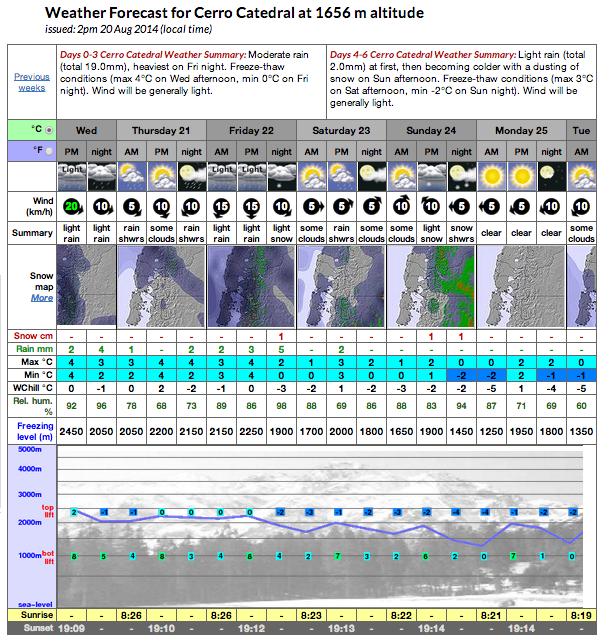The width and height of the screenshot is (597, 635).
Task: Click Friday night snow value 1
Action: pos(281,337)
